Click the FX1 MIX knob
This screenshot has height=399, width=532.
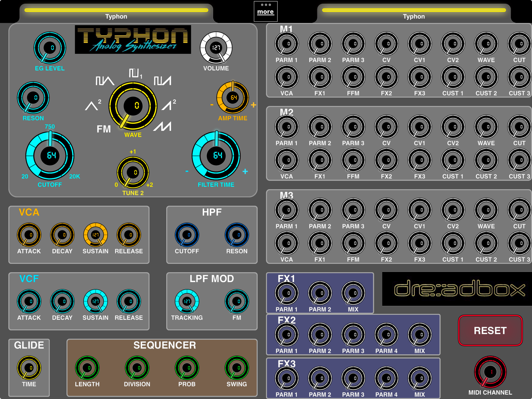click(x=353, y=293)
